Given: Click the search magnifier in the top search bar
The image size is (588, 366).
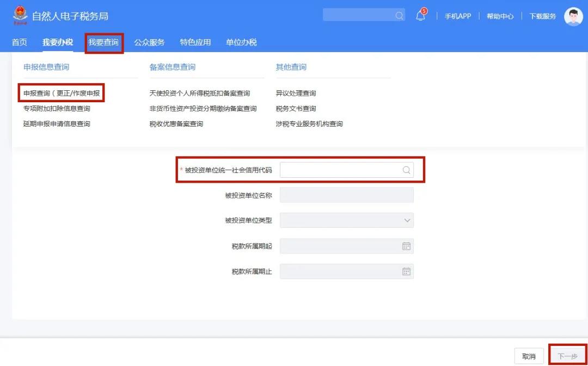Looking at the screenshot, I should 399,15.
